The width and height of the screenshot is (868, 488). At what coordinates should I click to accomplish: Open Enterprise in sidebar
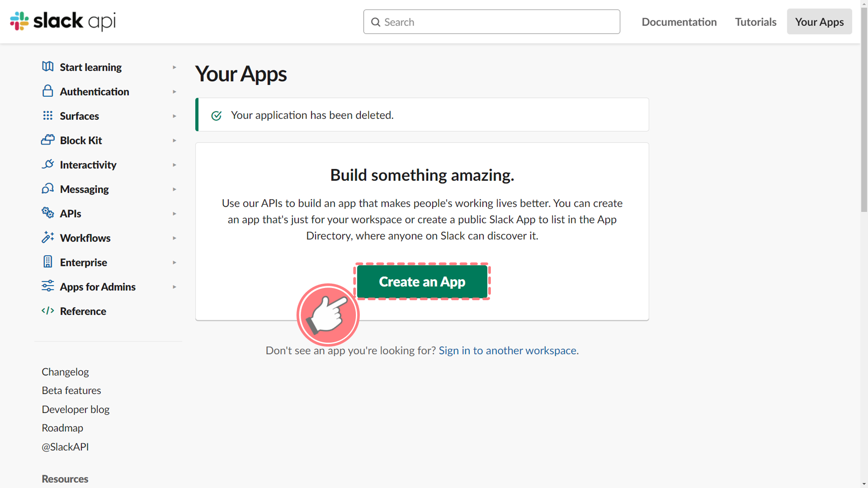(x=83, y=262)
